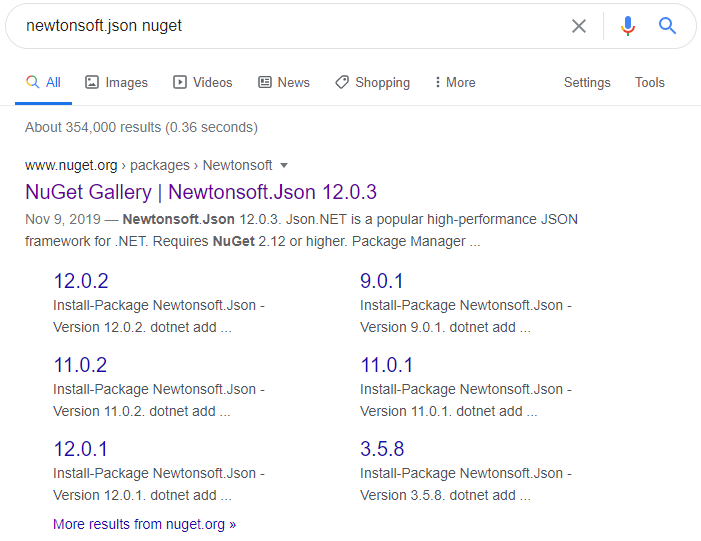The width and height of the screenshot is (701, 541).
Task: Submit search with the magnifying glass icon
Action: tap(667, 26)
